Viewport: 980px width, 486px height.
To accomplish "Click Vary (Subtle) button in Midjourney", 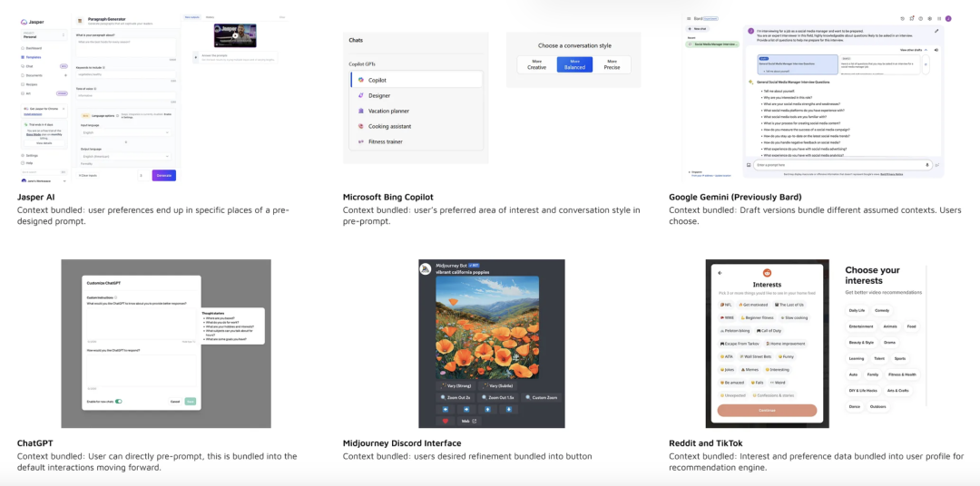I will click(x=499, y=386).
